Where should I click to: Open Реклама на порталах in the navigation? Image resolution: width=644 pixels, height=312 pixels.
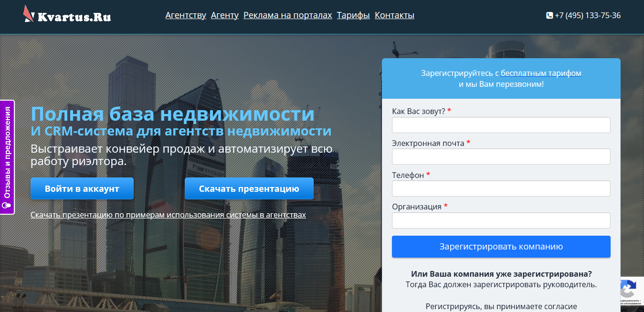[287, 15]
